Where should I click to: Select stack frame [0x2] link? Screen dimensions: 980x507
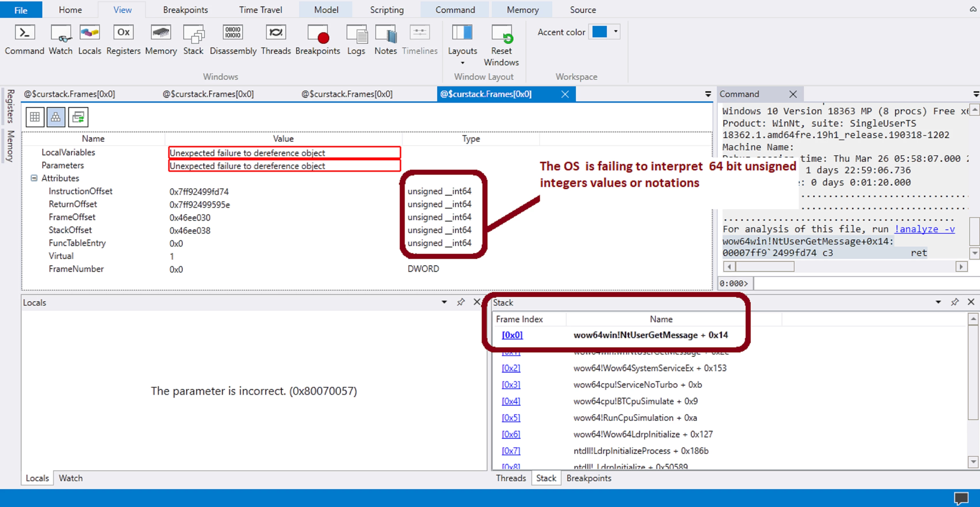point(511,368)
